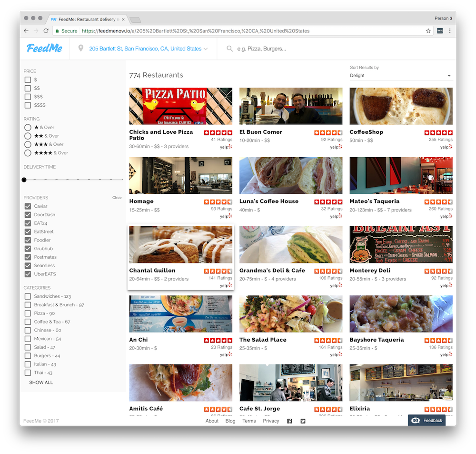
Task: Open the Homage restaurant title
Action: point(141,201)
